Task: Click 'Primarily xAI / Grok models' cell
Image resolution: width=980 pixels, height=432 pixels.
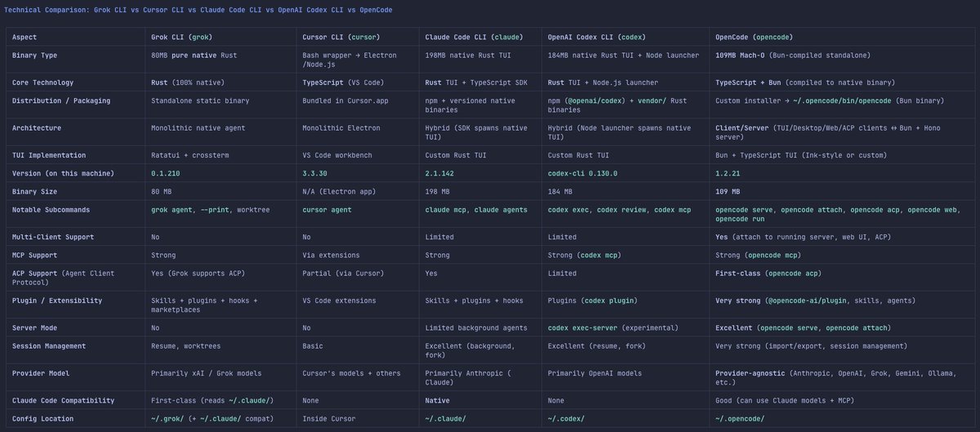Action: 207,373
